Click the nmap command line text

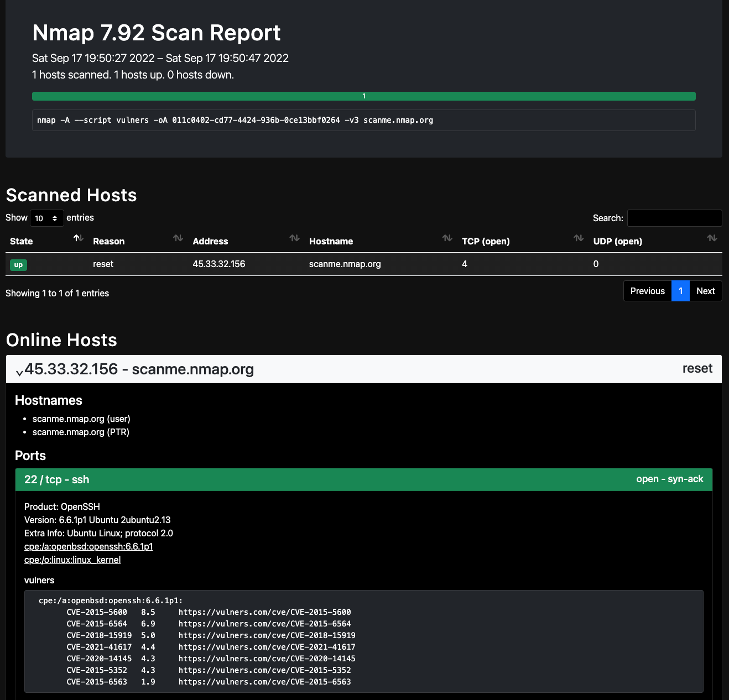[x=235, y=120]
